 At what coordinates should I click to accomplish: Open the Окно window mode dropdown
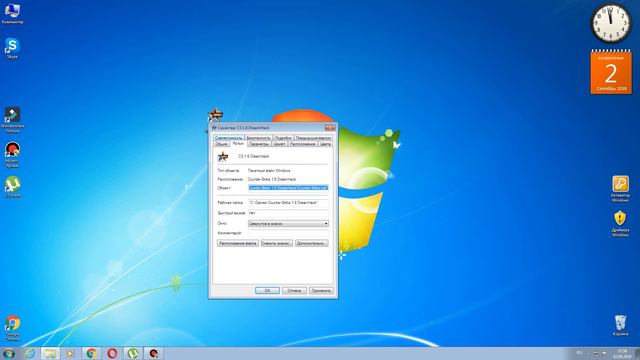pyautogui.click(x=288, y=224)
